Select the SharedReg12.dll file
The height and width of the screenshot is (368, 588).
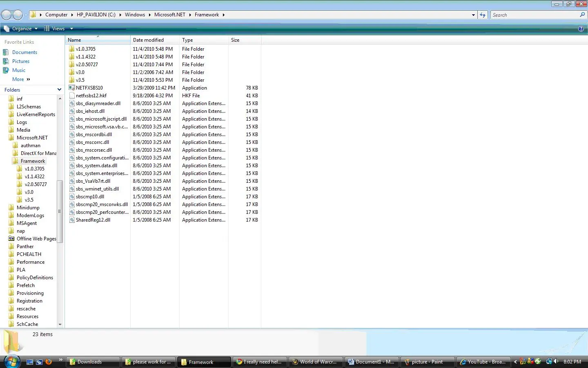click(x=93, y=220)
